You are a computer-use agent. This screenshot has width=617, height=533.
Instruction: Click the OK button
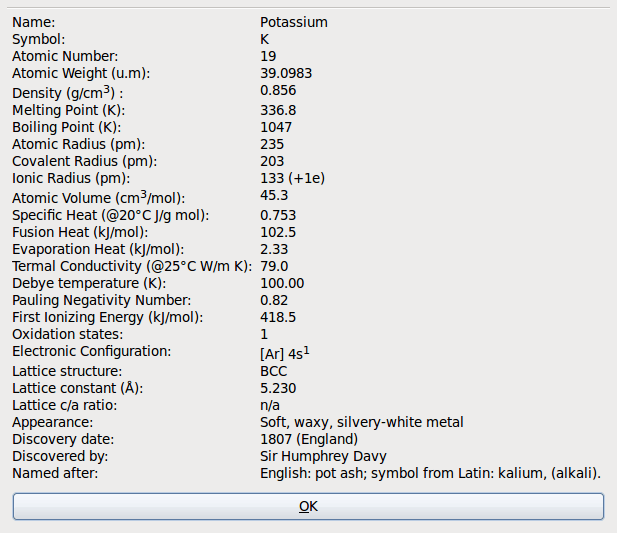point(308,506)
